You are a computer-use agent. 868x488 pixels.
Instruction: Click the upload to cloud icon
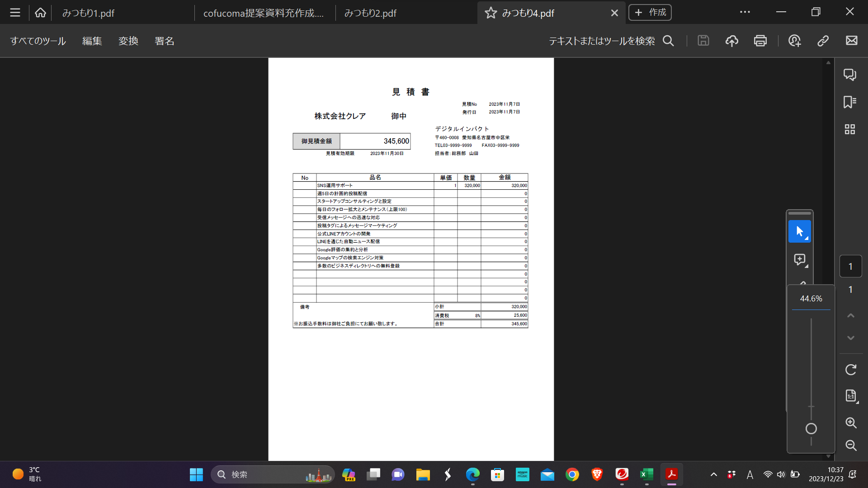pyautogui.click(x=731, y=41)
